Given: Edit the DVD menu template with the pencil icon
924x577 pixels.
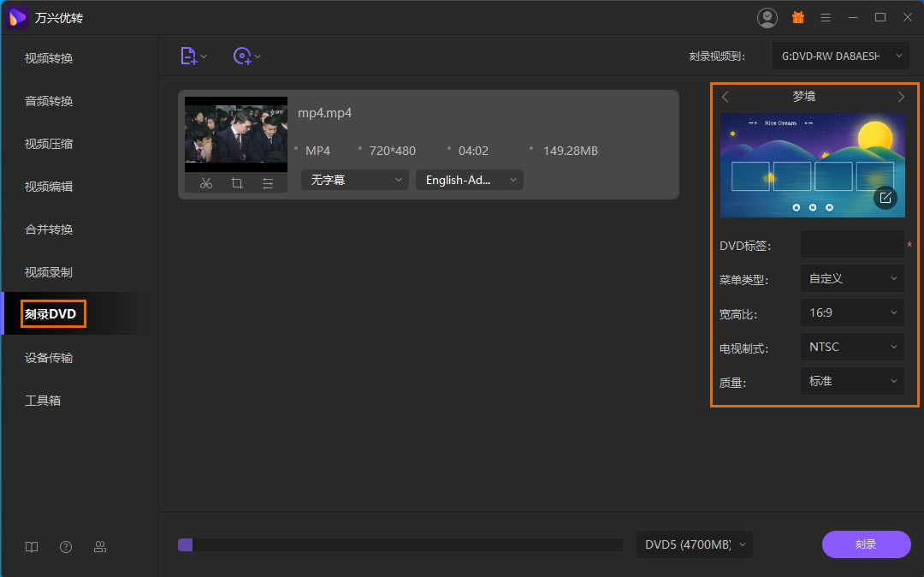Looking at the screenshot, I should 885,198.
